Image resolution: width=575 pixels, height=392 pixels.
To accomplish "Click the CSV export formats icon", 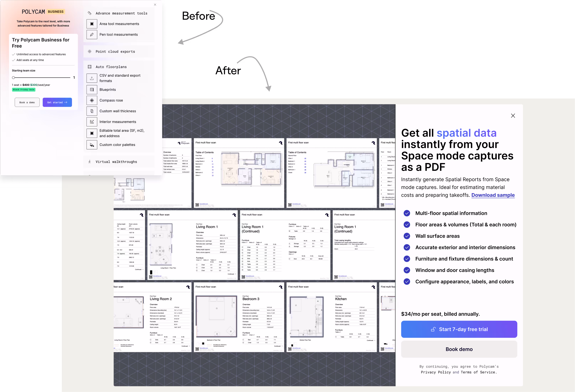I will tap(92, 78).
